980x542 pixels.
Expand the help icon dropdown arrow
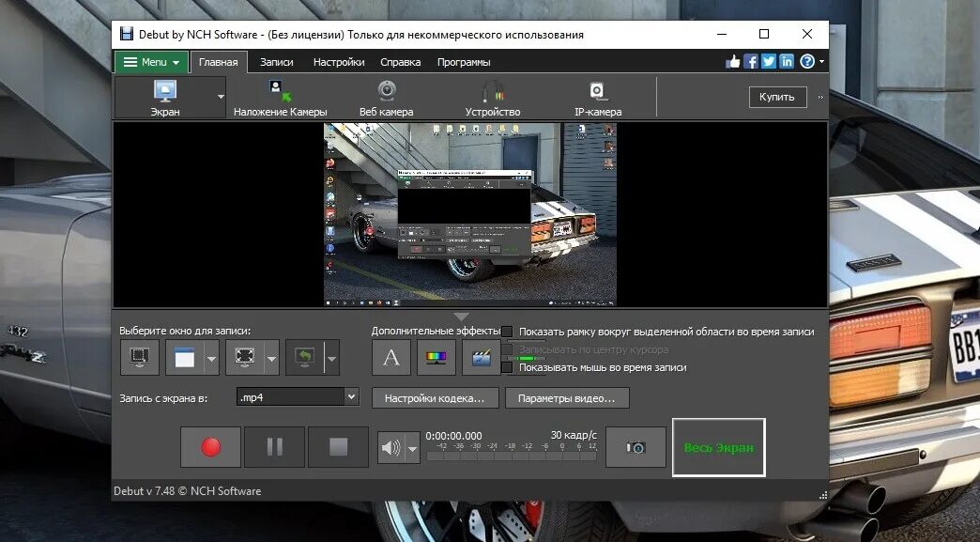[821, 61]
